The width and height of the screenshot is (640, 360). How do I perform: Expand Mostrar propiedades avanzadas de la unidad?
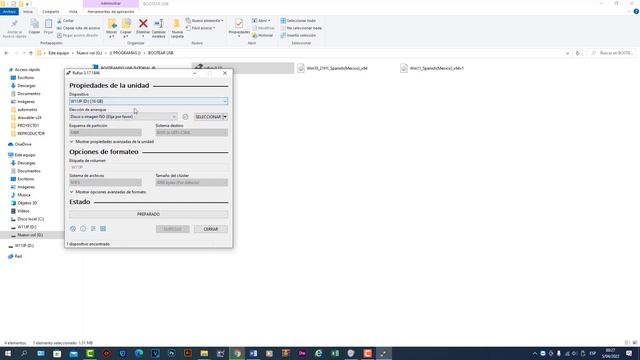111,142
